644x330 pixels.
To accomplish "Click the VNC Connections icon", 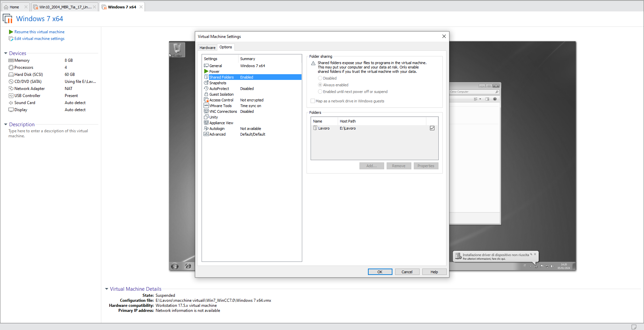I will tap(206, 111).
